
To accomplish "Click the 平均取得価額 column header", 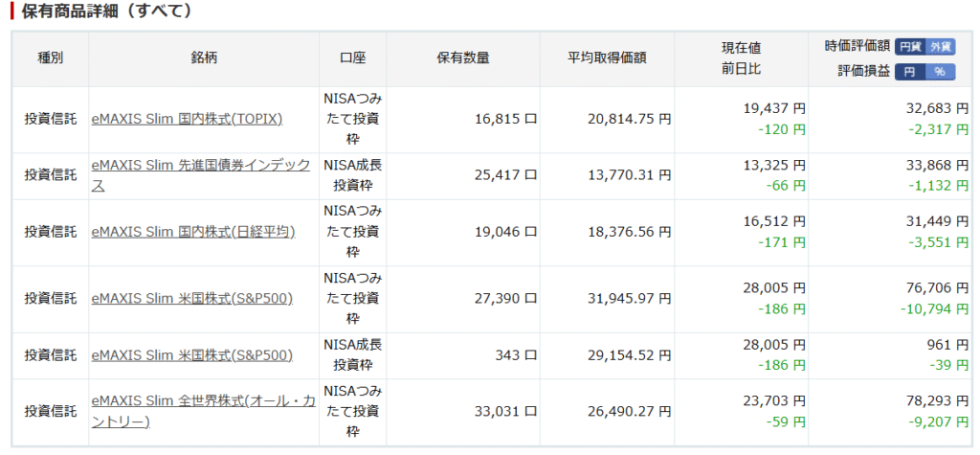I will point(607,58).
